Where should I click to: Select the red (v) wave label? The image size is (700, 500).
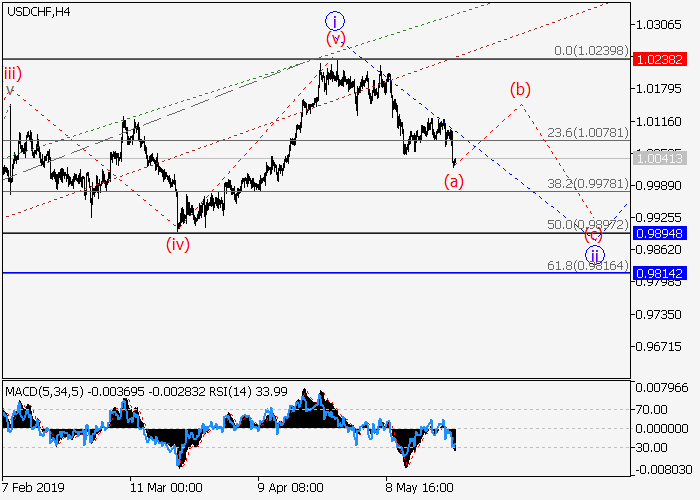tap(335, 39)
